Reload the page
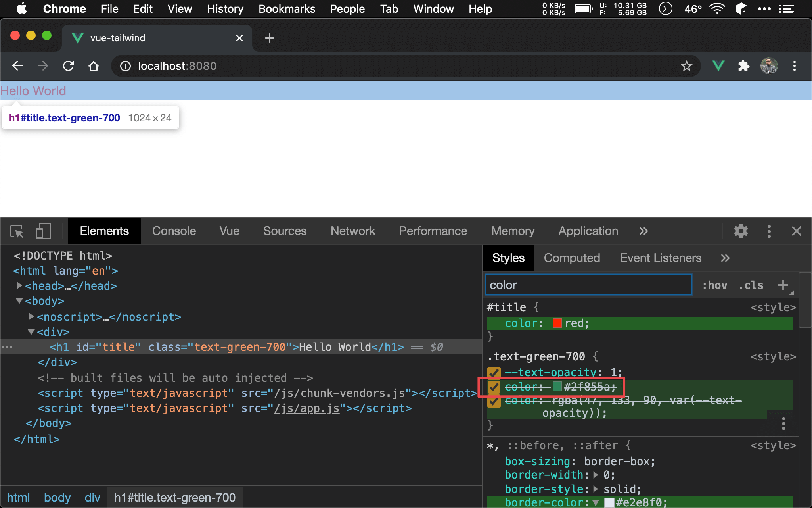The width and height of the screenshot is (812, 508). tap(68, 66)
